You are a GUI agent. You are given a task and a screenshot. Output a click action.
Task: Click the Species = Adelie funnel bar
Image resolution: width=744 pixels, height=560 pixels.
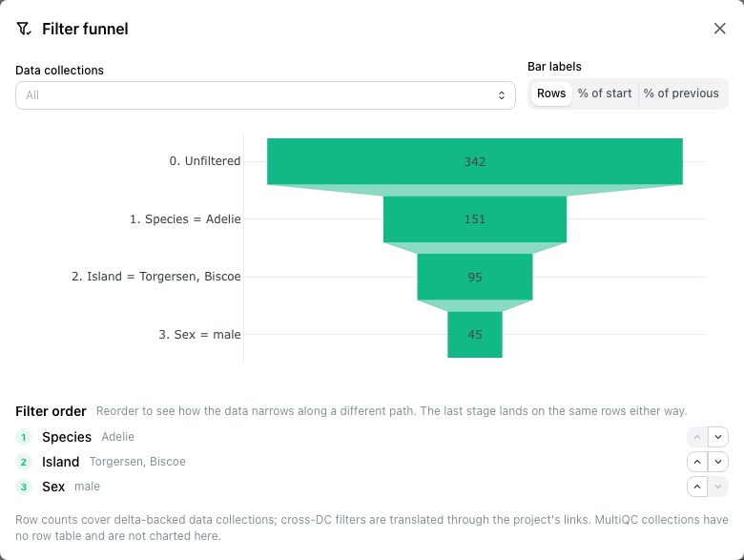pos(474,219)
